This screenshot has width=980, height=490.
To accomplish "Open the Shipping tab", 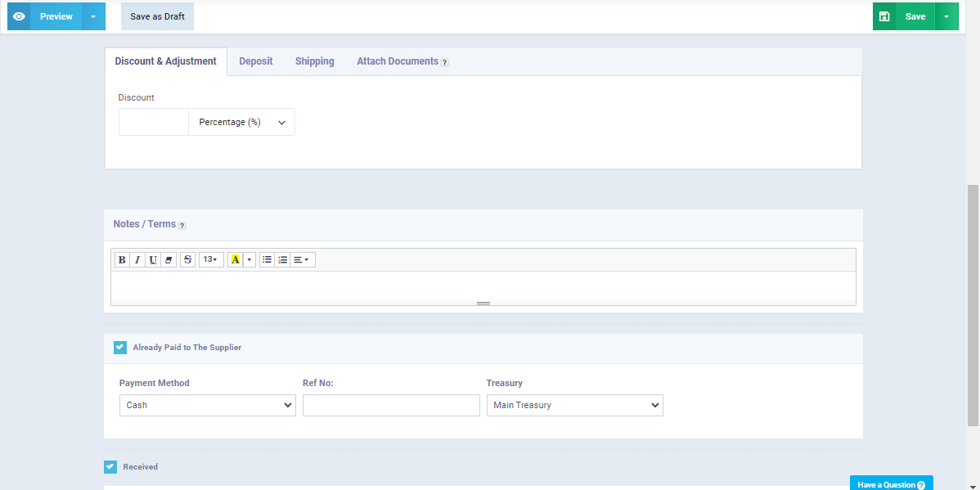I will (315, 61).
